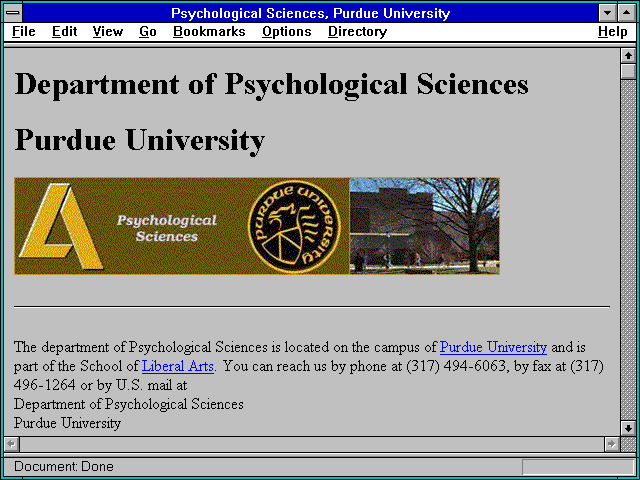Screen dimensions: 640x480
Task: Open the Options menu
Action: 287,32
